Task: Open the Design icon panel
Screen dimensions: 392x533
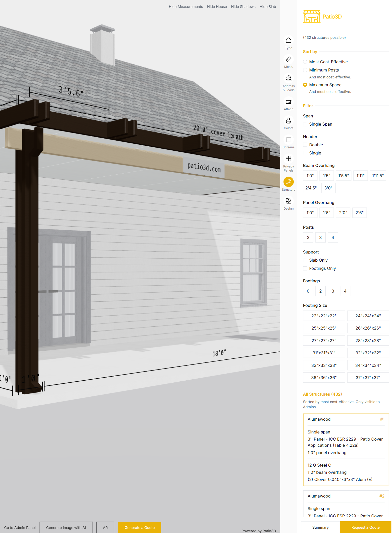Action: coord(288,201)
